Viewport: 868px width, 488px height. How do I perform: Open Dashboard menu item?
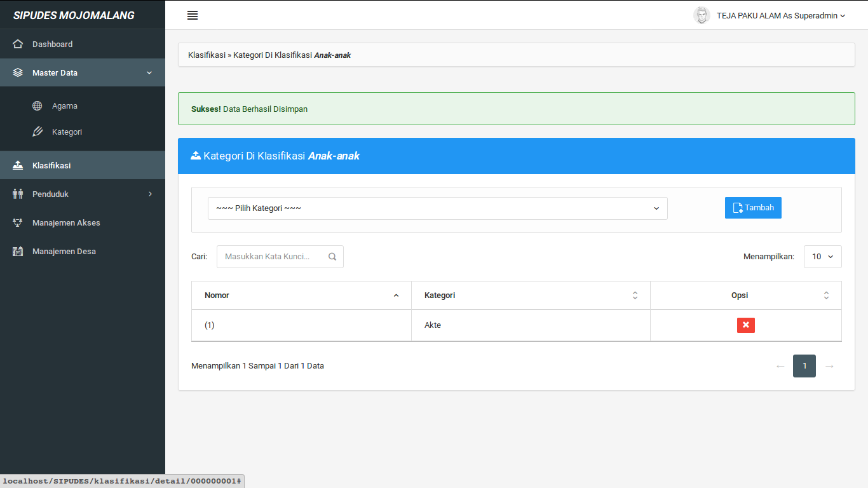pyautogui.click(x=83, y=44)
